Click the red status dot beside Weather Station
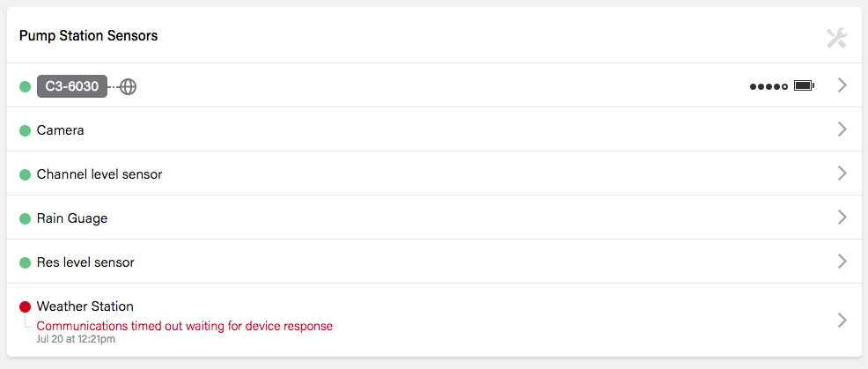 pyautogui.click(x=25, y=306)
